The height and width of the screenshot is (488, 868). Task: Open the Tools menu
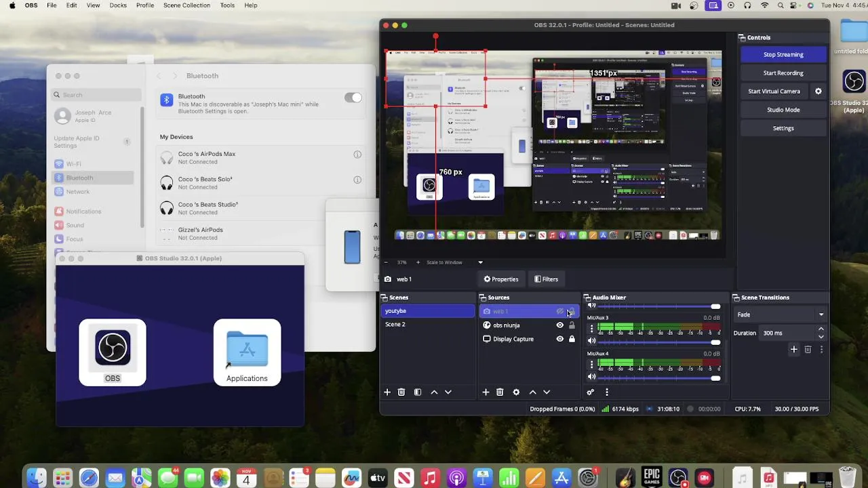pos(227,5)
